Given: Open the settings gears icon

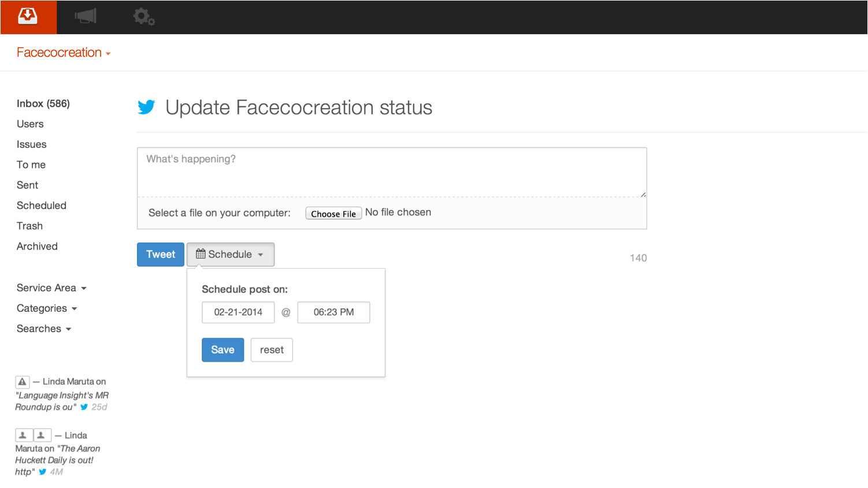Looking at the screenshot, I should tap(143, 16).
